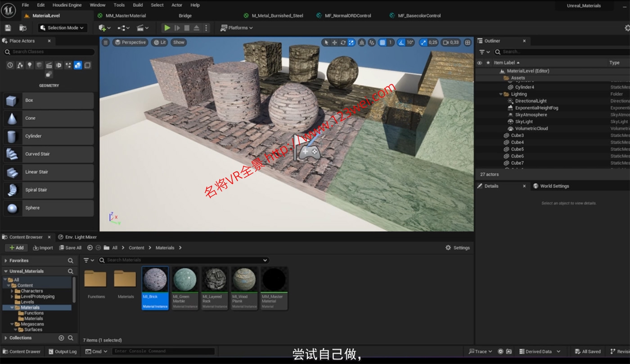Open the Cinematic category in Place Actors
Image resolution: width=630 pixels, height=364 pixels.
[x=49, y=65]
